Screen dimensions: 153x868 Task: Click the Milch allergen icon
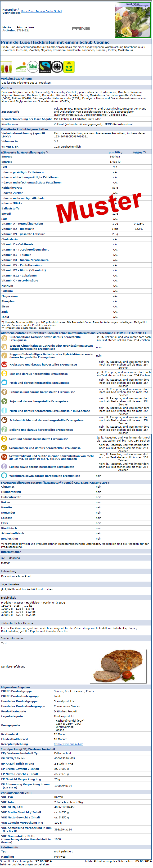tap(4, 410)
